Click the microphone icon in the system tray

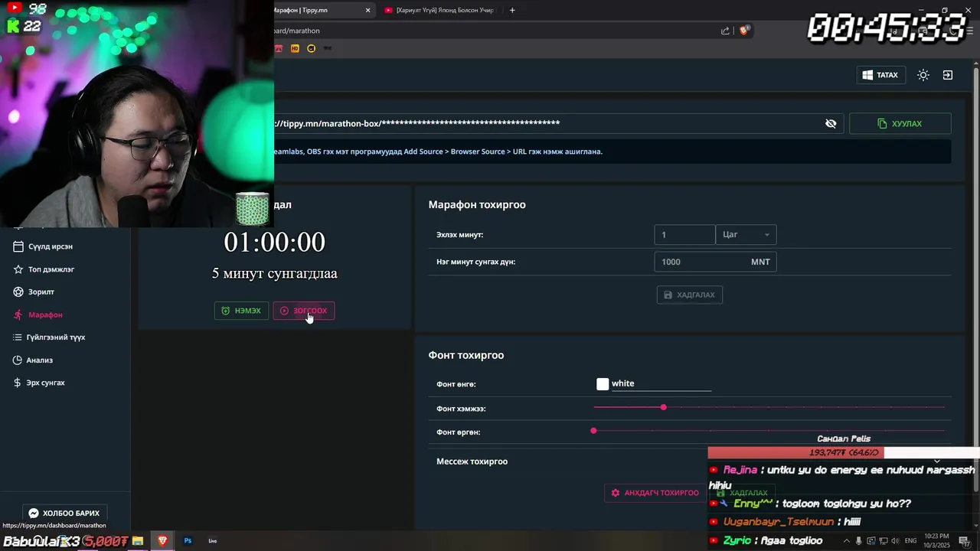tap(859, 541)
